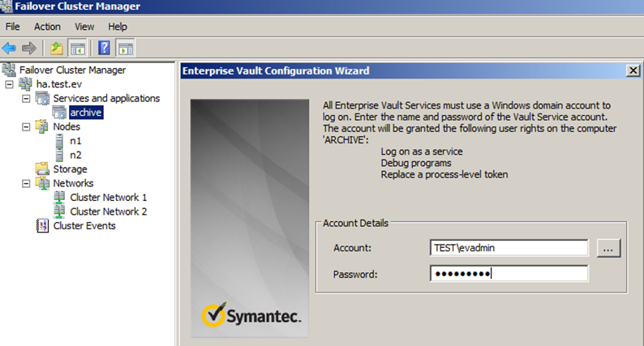Select Services and applications label
Screen dimensions: 644x346
click(x=106, y=99)
